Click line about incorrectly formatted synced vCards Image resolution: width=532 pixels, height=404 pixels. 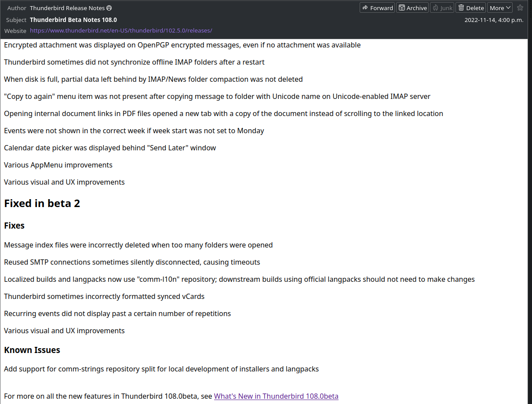(104, 296)
